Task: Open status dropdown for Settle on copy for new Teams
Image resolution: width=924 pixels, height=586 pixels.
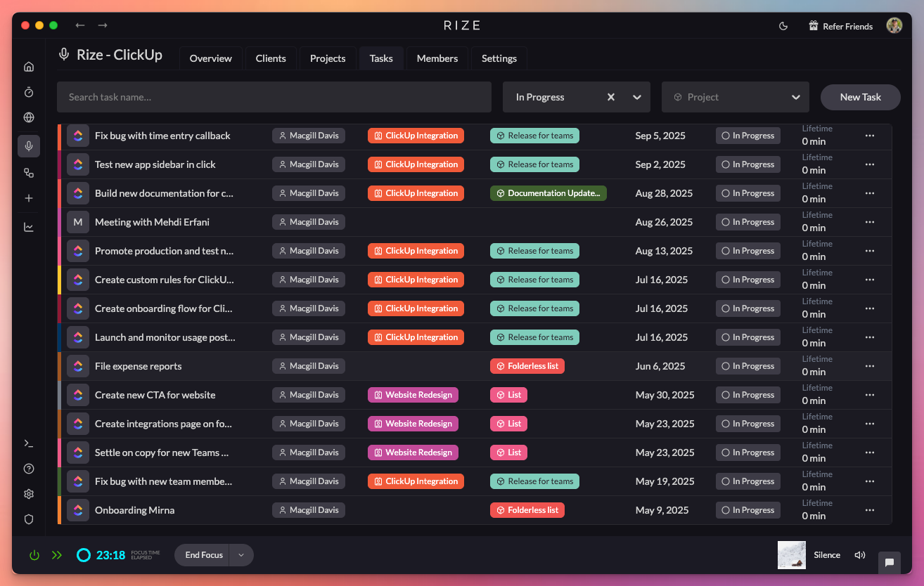Action: (x=748, y=452)
